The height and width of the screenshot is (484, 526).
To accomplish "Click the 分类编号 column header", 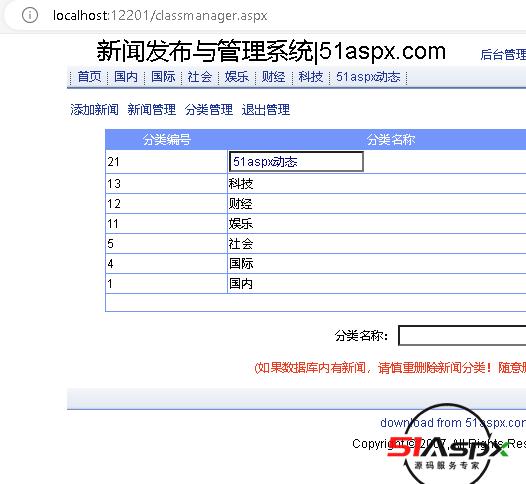I will (167, 140).
